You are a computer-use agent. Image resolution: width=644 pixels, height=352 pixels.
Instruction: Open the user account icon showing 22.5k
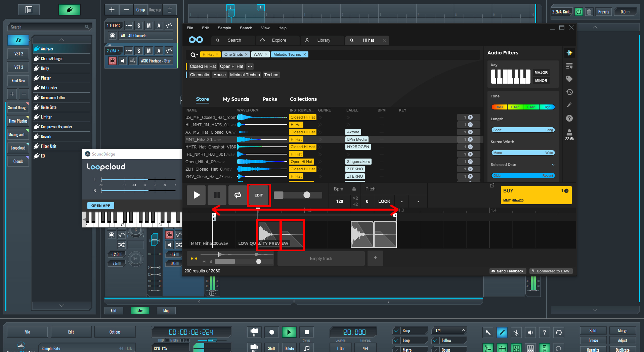tap(569, 135)
